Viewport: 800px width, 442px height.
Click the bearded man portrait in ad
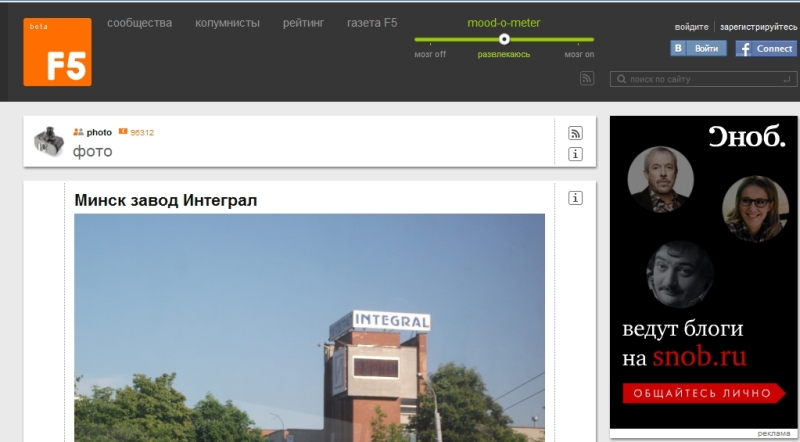coord(660,179)
